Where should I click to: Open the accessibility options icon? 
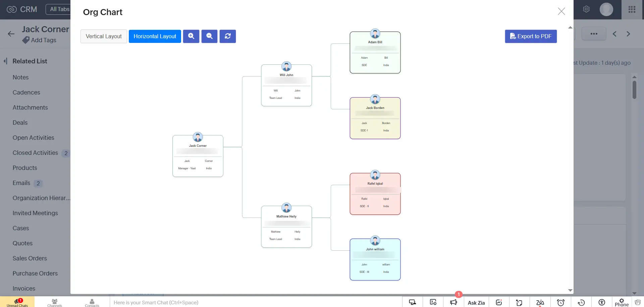[x=601, y=302]
